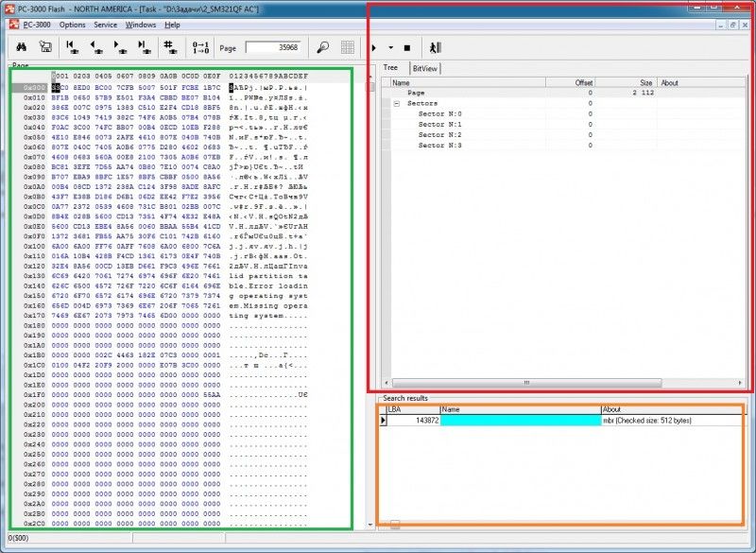Select Sector N:3 in the tree
The image size is (756, 553).
point(439,146)
